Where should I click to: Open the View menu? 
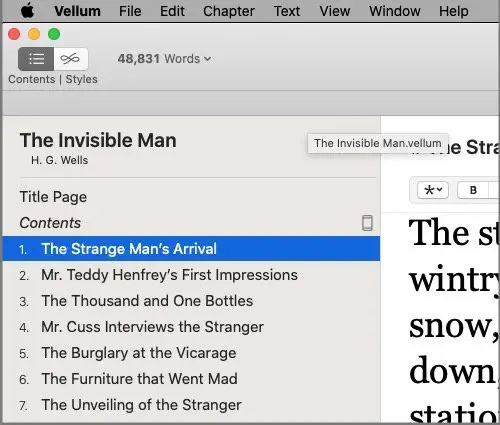click(x=335, y=11)
